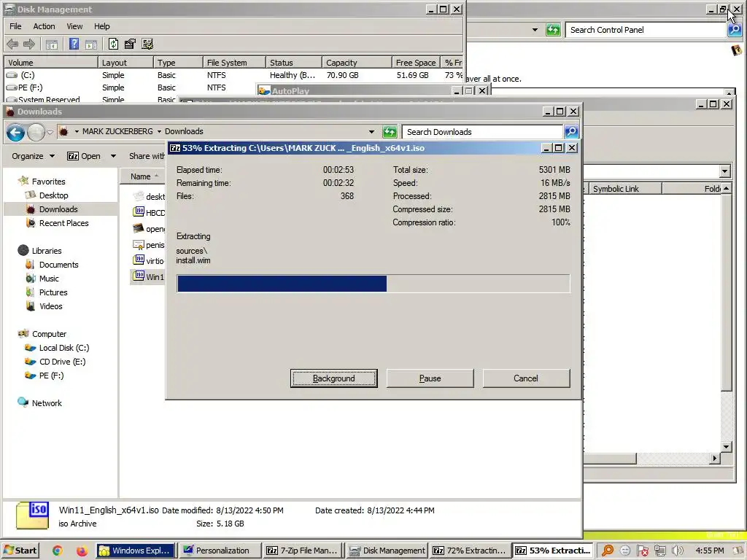Open recent pages dropdown beside forward button
The height and width of the screenshot is (560, 747).
pyautogui.click(x=50, y=133)
